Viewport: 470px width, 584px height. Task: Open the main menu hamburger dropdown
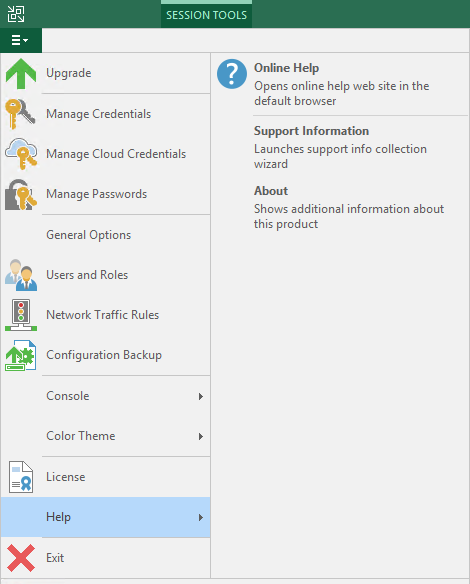click(20, 40)
